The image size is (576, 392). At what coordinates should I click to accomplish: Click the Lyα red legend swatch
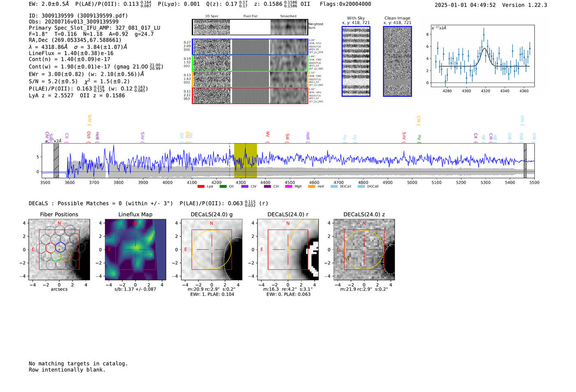[201, 186]
